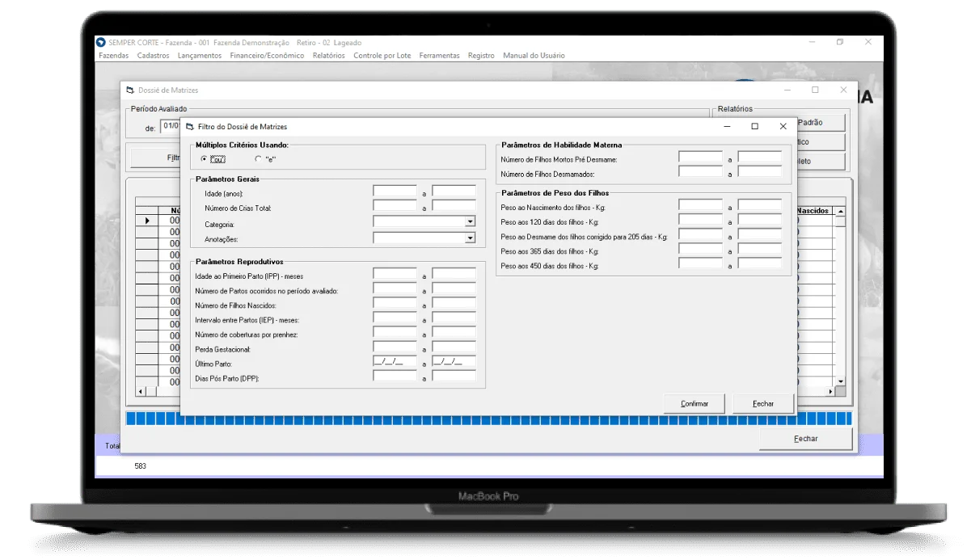Expand the Anotações dropdown
The height and width of the screenshot is (560, 971).
pos(470,238)
